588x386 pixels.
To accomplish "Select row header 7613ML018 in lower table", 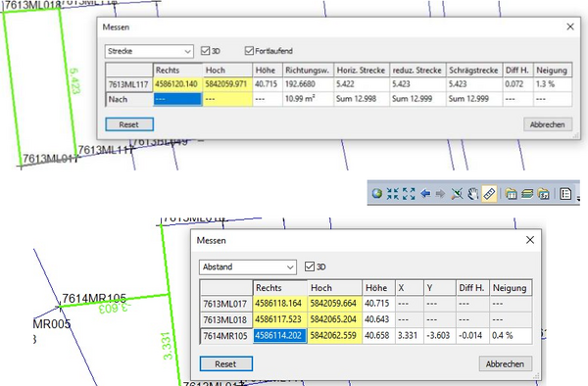I will (x=226, y=319).
